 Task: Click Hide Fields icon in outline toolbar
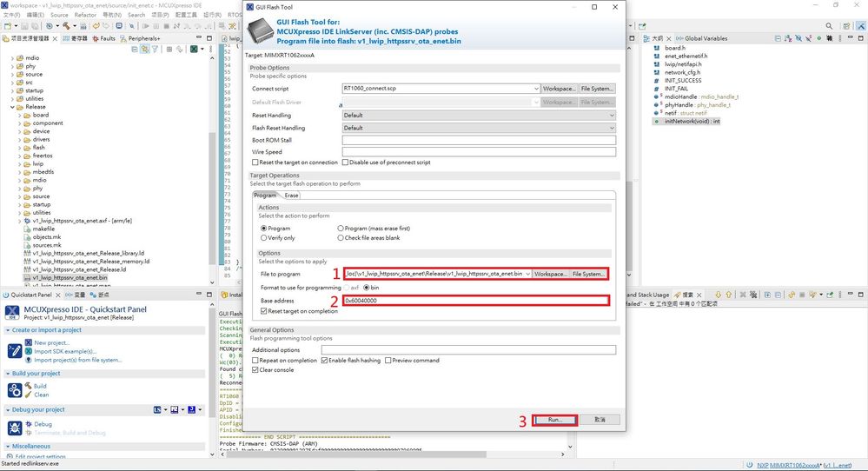798,39
